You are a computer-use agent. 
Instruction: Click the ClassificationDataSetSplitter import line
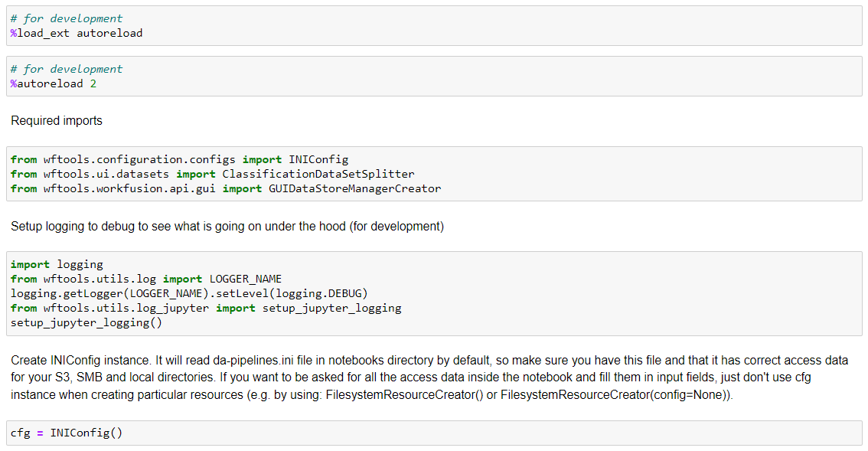pyautogui.click(x=213, y=174)
